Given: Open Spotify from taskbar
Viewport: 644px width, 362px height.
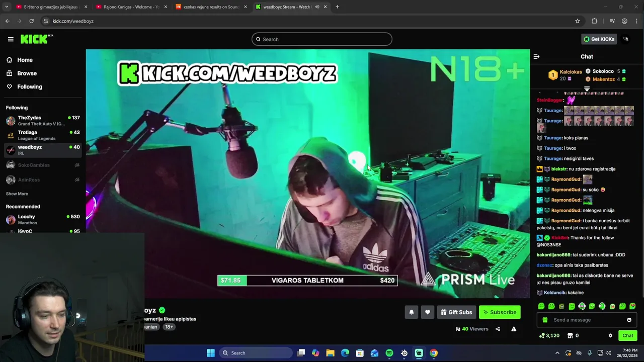Looking at the screenshot, I should click(x=389, y=353).
